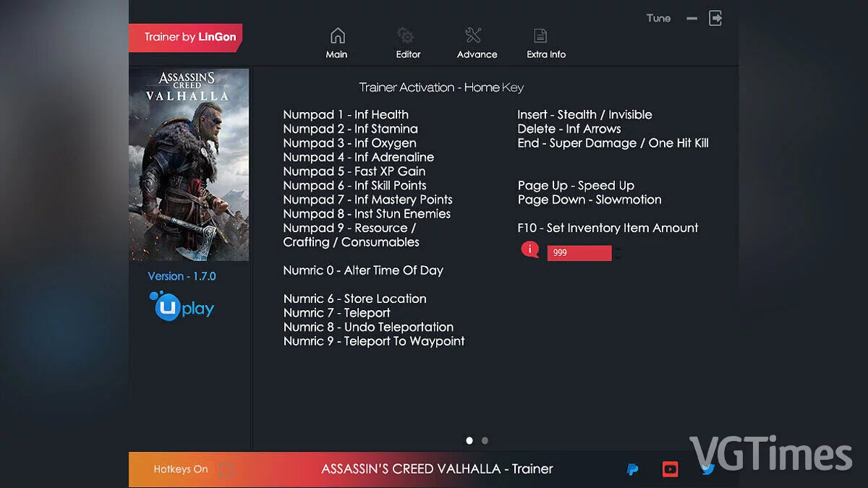Click Numric 7 - Teleport
The width and height of the screenshot is (868, 488).
click(336, 313)
